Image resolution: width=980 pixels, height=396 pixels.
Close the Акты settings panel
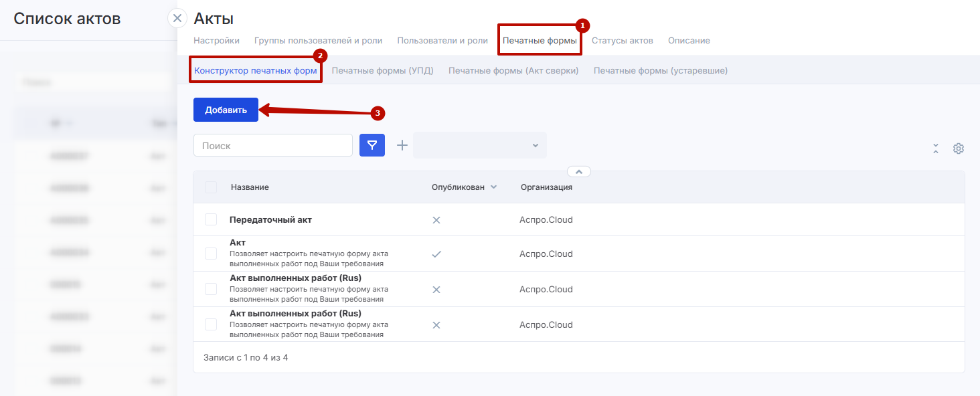tap(177, 19)
